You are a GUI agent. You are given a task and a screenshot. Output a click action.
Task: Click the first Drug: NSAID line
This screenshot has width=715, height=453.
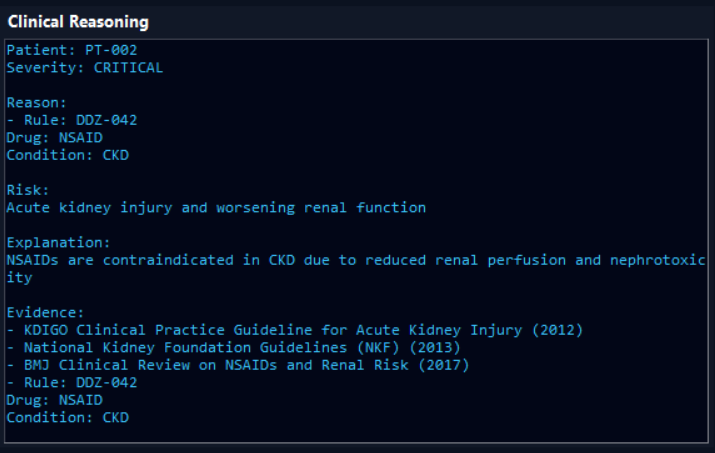(x=54, y=137)
